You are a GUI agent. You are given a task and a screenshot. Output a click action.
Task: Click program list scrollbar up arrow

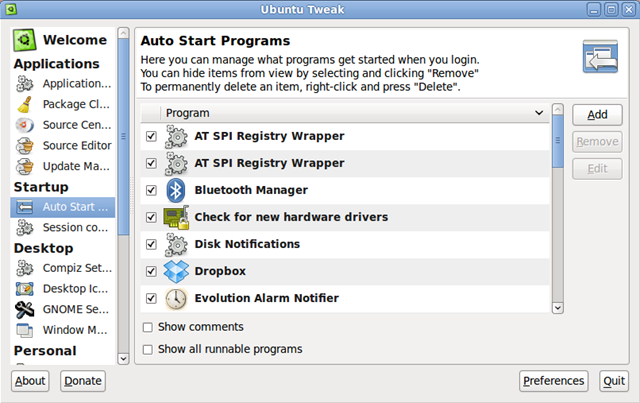click(558, 109)
